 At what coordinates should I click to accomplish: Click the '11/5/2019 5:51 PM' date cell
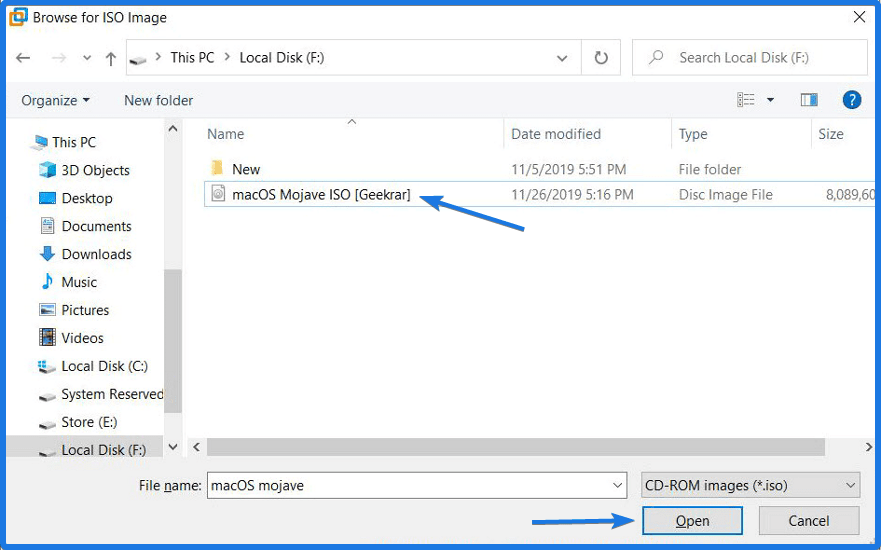(x=569, y=169)
